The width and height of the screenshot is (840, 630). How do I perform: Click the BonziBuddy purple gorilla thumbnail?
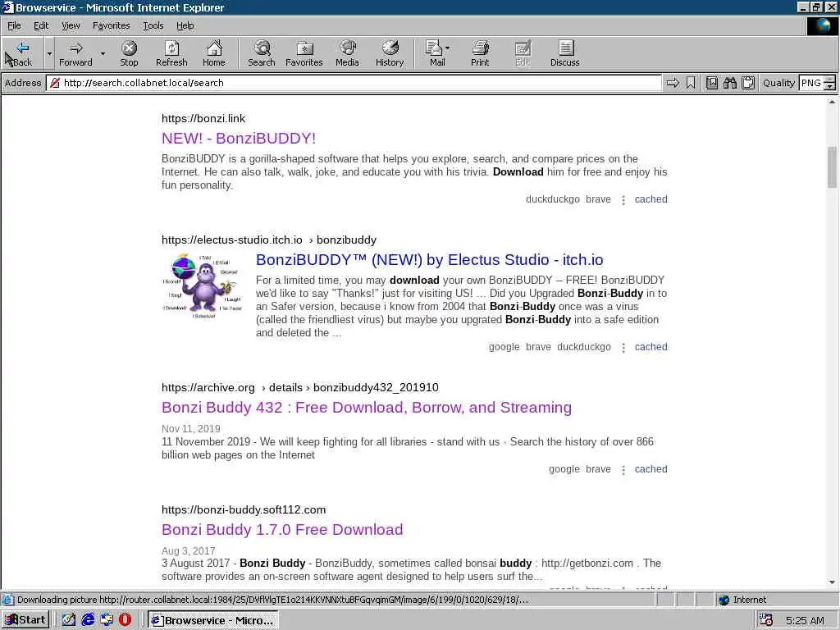point(203,286)
